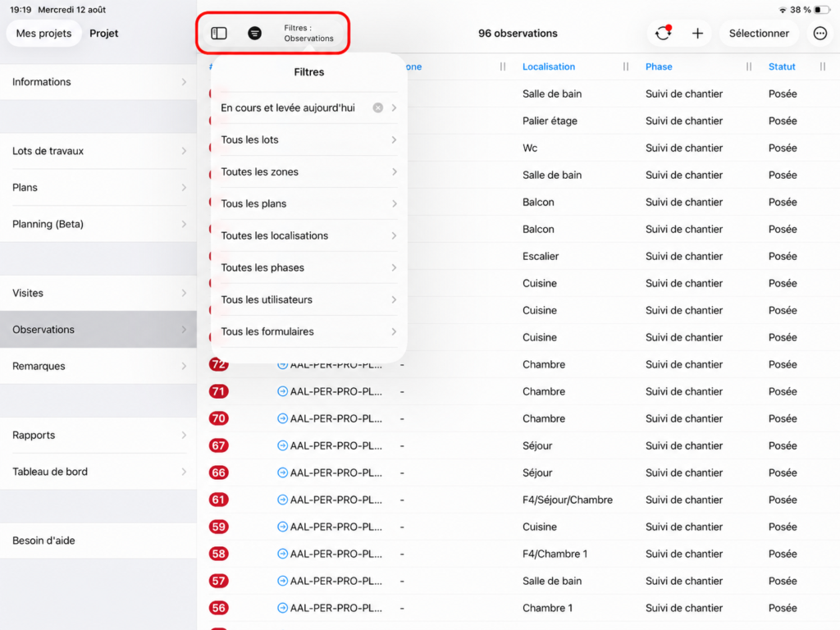Click plan arrow icon in row 57
Screen dimensions: 840x630
point(282,581)
